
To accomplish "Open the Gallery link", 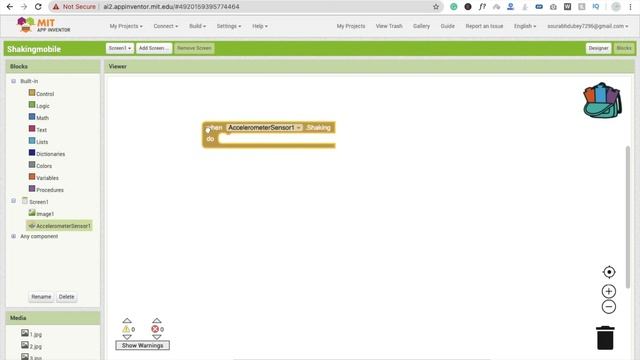I will 421,26.
